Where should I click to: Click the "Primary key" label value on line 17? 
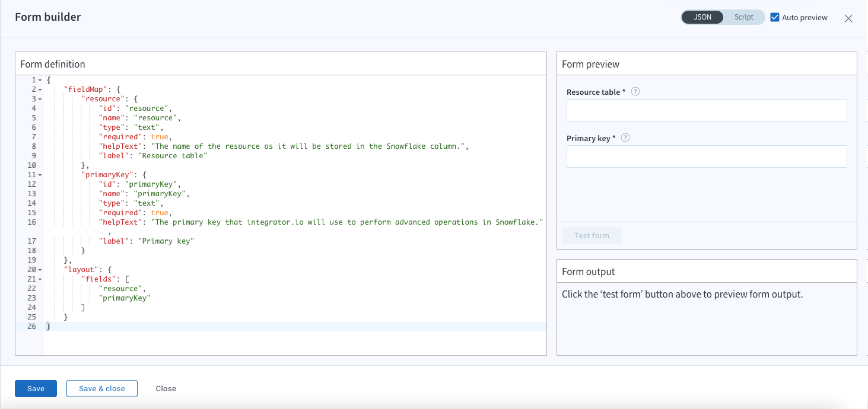(x=166, y=241)
